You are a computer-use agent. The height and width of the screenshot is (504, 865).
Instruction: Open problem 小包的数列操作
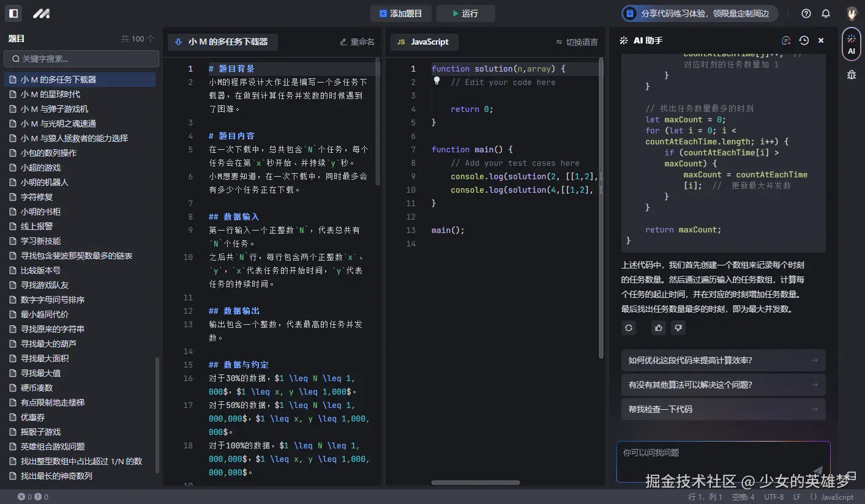point(80,153)
